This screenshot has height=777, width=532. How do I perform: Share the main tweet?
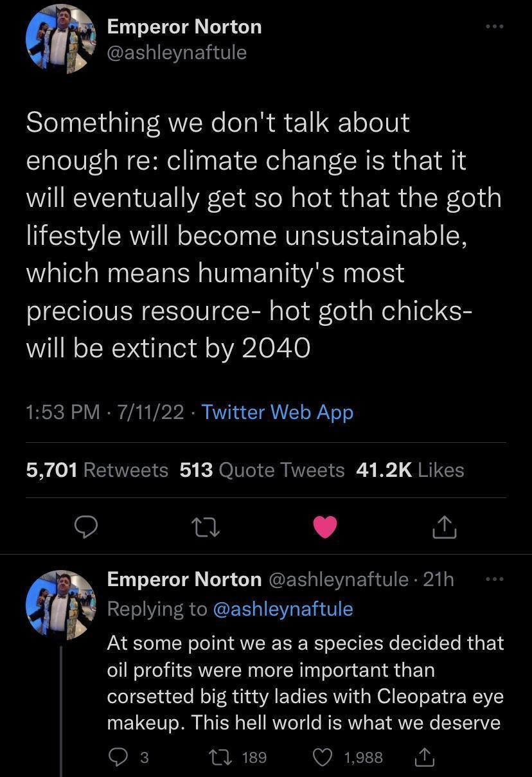pos(444,527)
